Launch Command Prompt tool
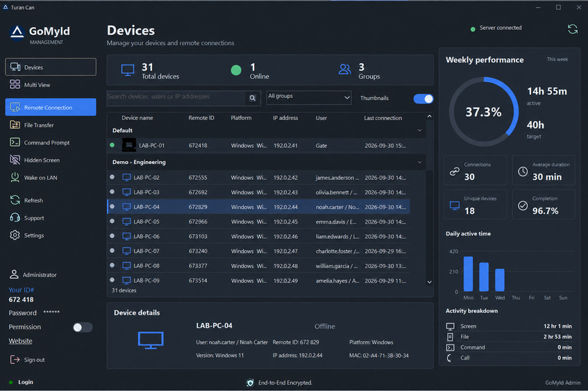 (x=51, y=142)
